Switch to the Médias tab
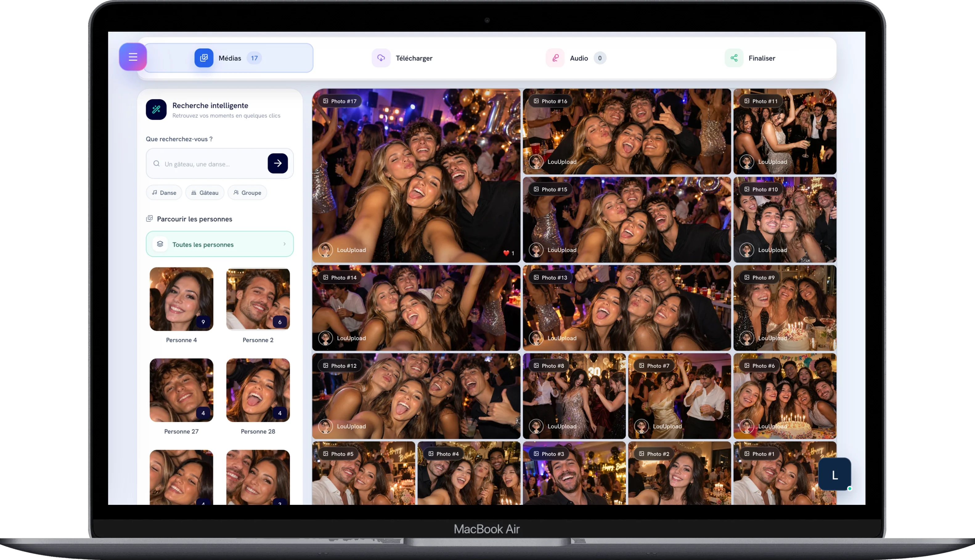 tap(229, 58)
